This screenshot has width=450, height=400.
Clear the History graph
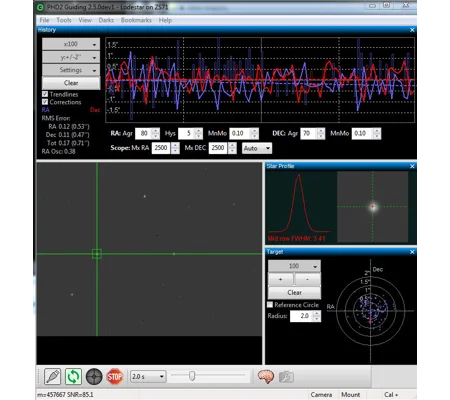71,83
